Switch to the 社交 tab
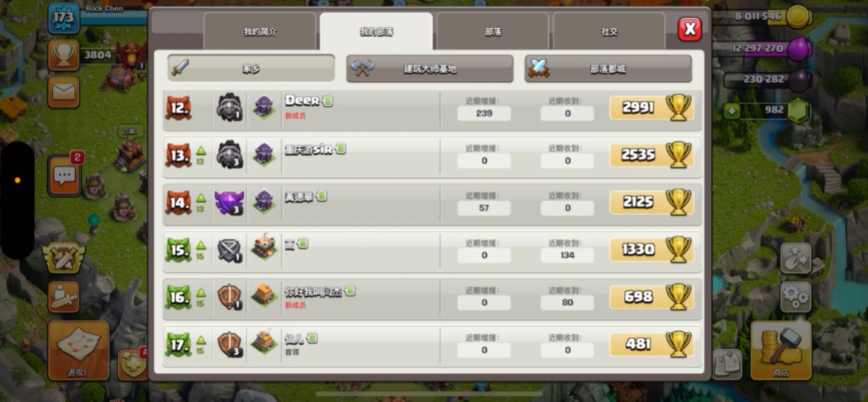868x402 pixels. (x=609, y=31)
